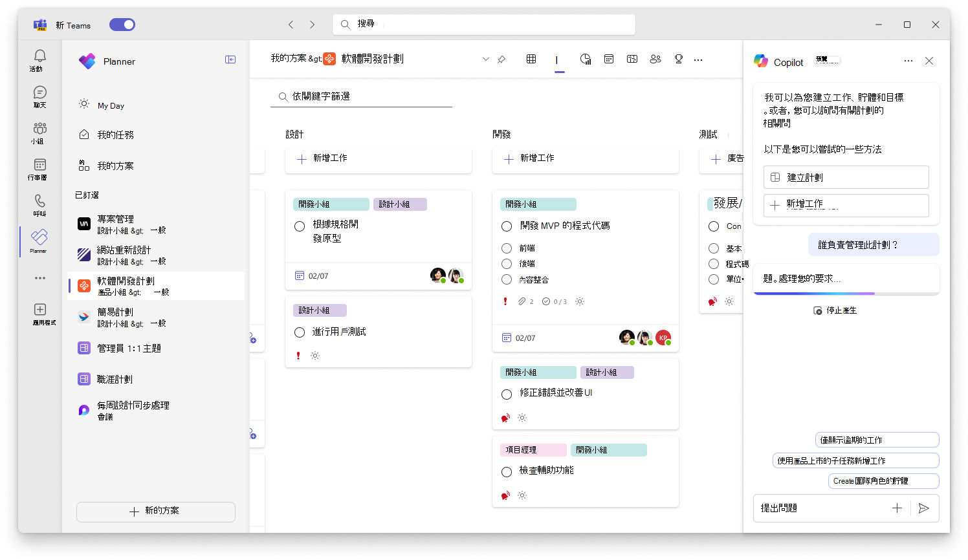
Task: Click 我的方案 breadcrumb link
Action: tap(289, 58)
